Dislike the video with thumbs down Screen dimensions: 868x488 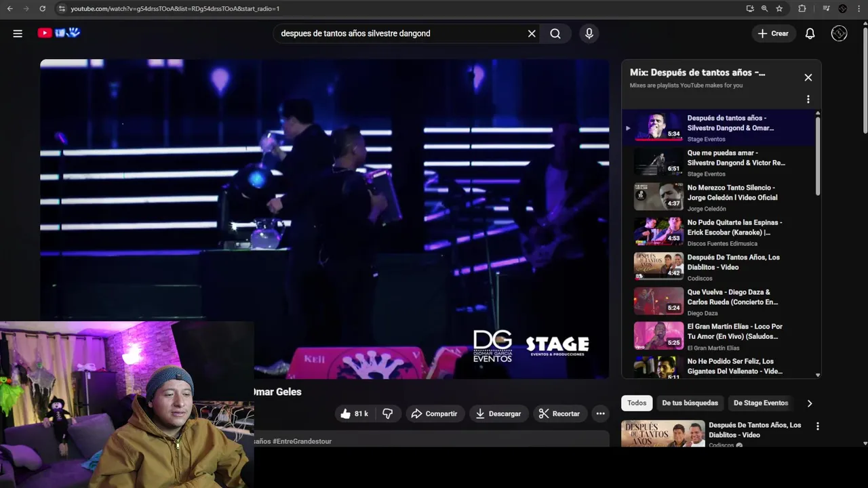pos(387,413)
